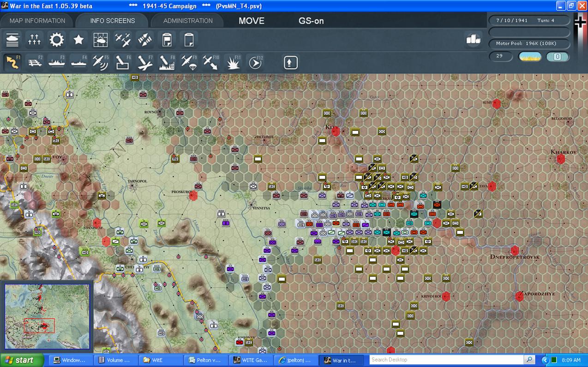The width and height of the screenshot is (588, 367).
Task: Click the weather condition pill indicator
Action: 530,57
